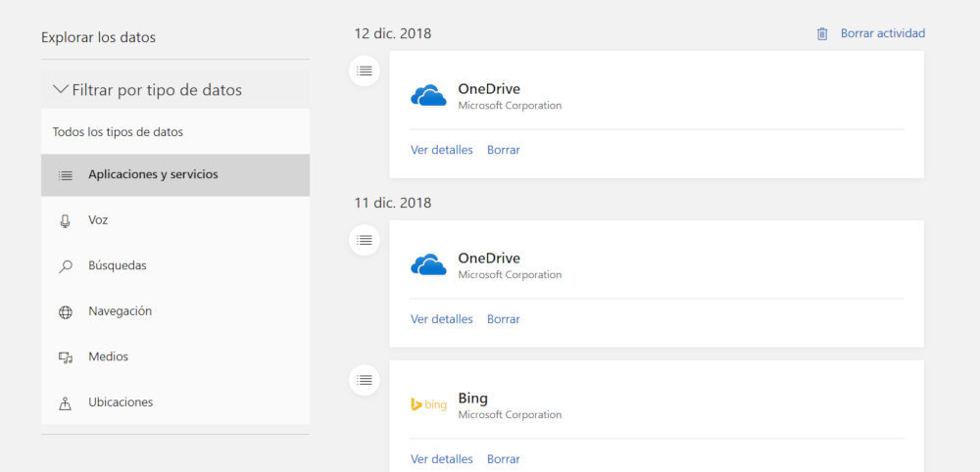
Task: Select the Aplicaciones y servicios filter
Action: point(153,175)
